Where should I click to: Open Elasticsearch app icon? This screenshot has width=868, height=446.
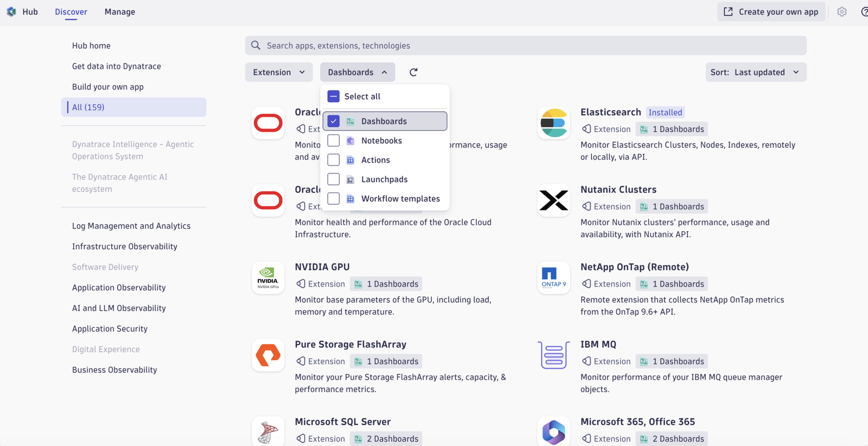[554, 123]
